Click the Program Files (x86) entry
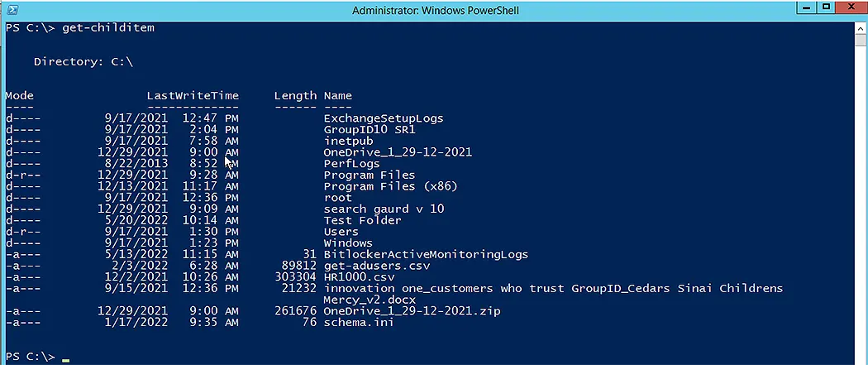868x365 pixels. (x=390, y=186)
